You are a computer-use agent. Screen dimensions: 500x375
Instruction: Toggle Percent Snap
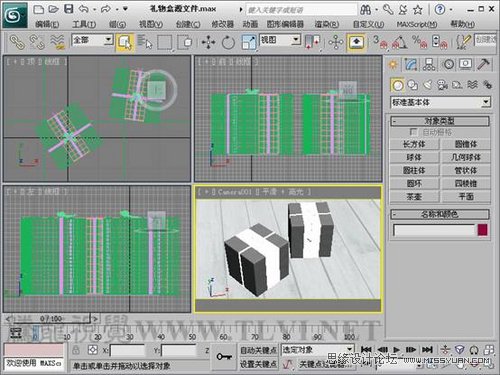419,42
